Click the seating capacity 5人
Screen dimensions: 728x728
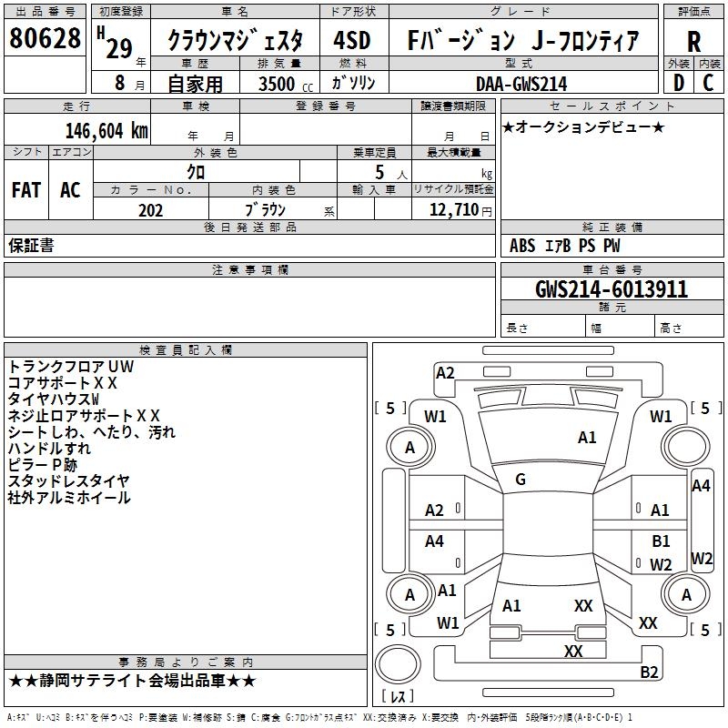click(391, 173)
